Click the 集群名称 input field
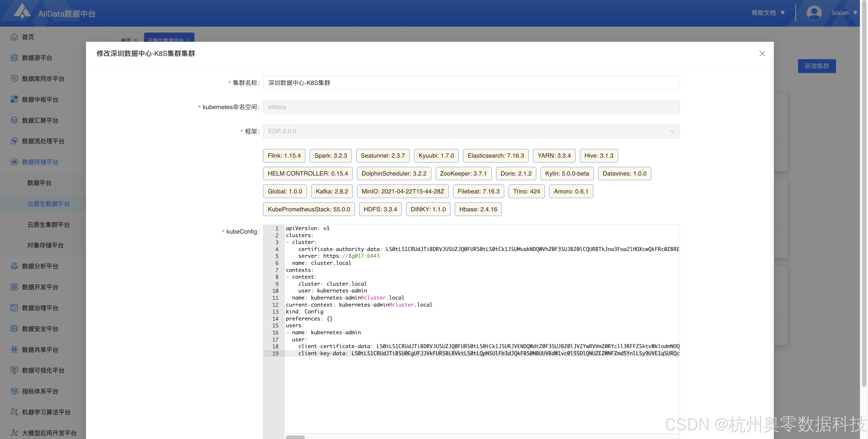The width and height of the screenshot is (868, 439). coord(471,82)
